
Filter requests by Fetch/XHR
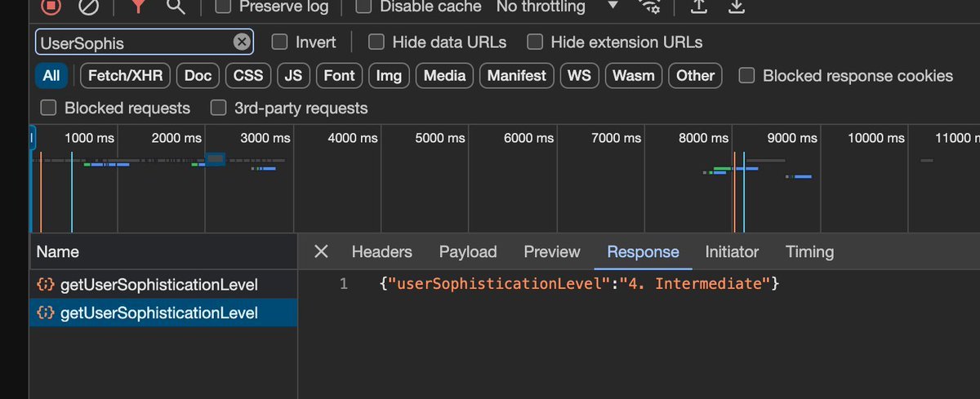pos(126,76)
